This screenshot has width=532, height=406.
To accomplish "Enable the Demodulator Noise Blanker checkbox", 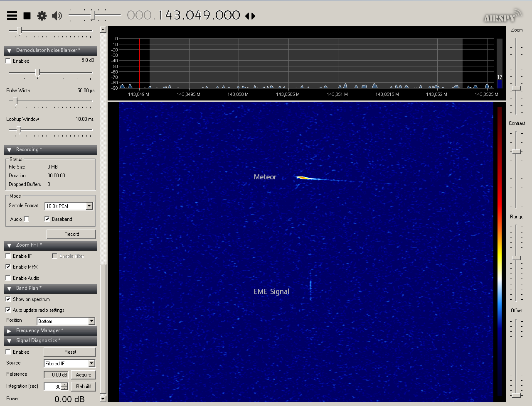I will pos(8,61).
